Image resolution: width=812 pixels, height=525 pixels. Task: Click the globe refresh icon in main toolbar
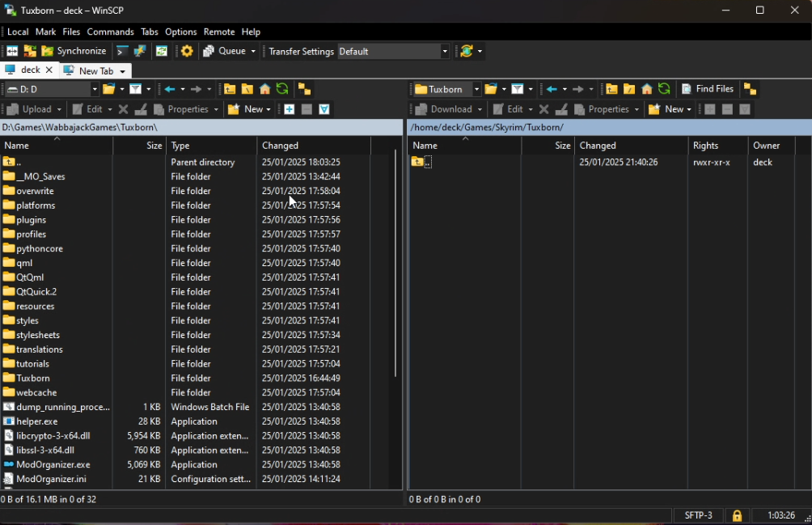click(x=467, y=51)
